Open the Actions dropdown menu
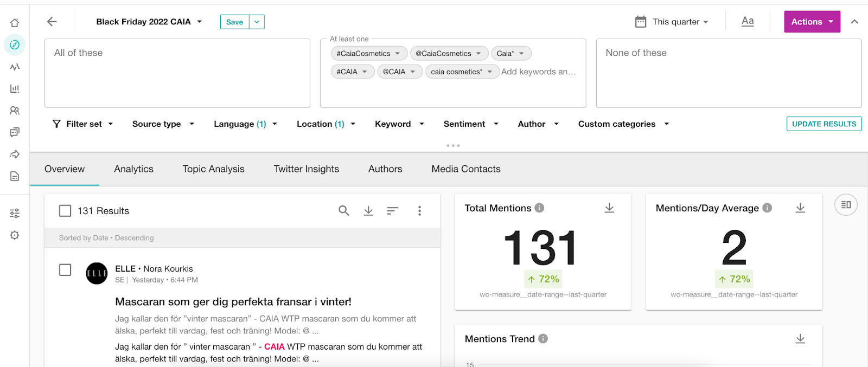Screen dimensions: 868x367 812,22
